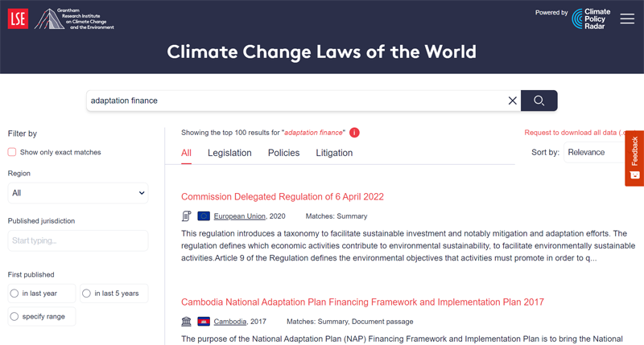Switch to the Legislation tab

(x=229, y=153)
